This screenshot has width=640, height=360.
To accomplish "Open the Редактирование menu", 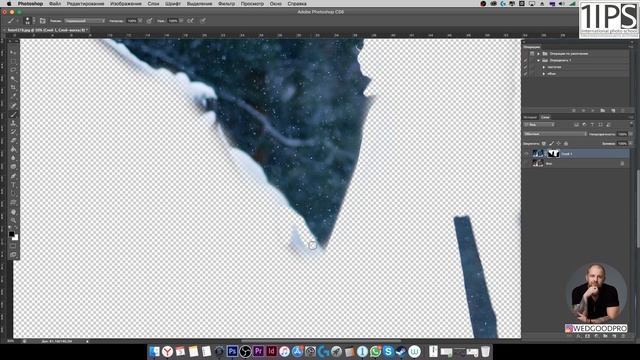I will pyautogui.click(x=85, y=4).
